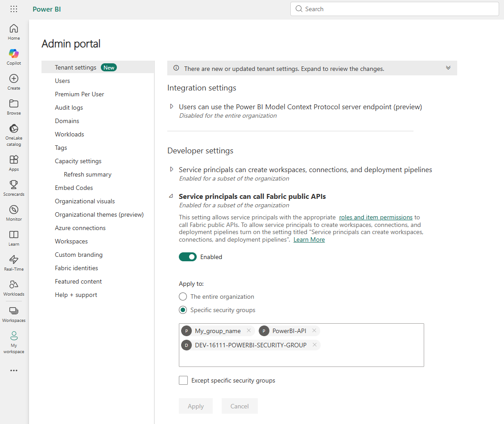Click the Cancel button
504x424 pixels.
(240, 406)
